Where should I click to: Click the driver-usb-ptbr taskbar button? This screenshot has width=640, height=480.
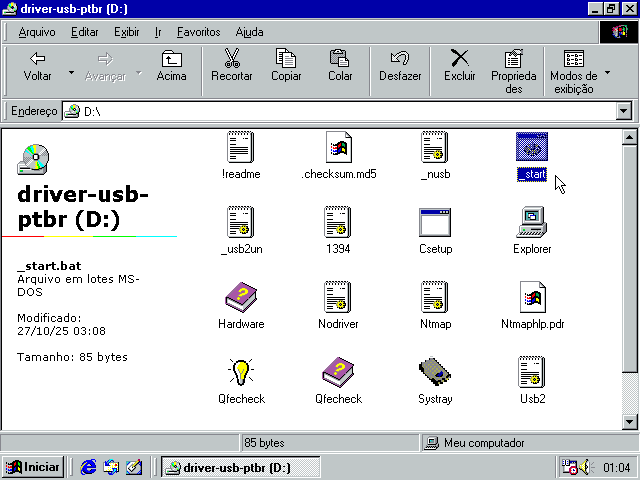[x=240, y=467]
